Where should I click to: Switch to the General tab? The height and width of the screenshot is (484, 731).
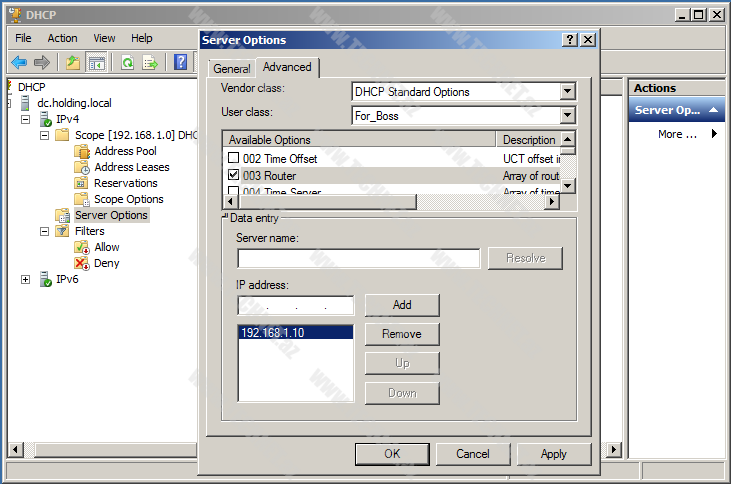(231, 69)
